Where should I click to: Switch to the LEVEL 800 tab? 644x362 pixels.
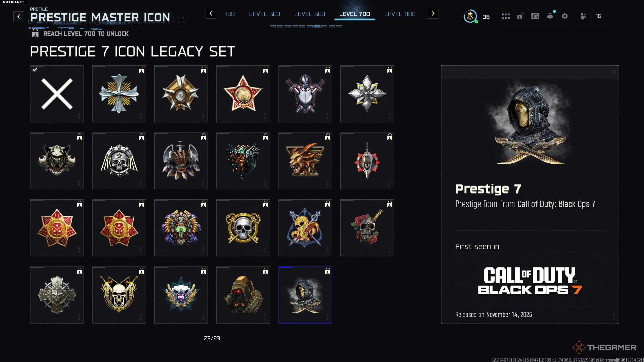399,14
